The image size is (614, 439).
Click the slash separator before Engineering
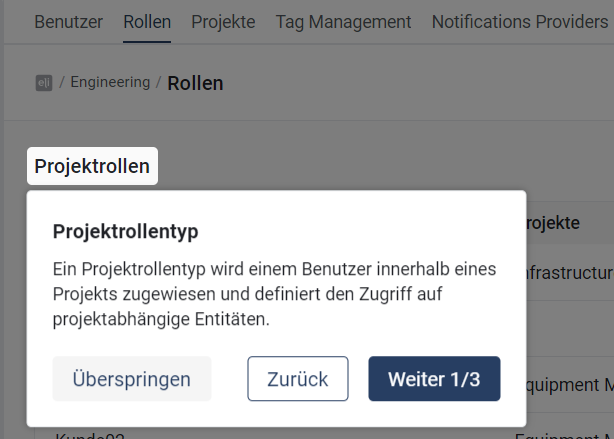pos(62,82)
